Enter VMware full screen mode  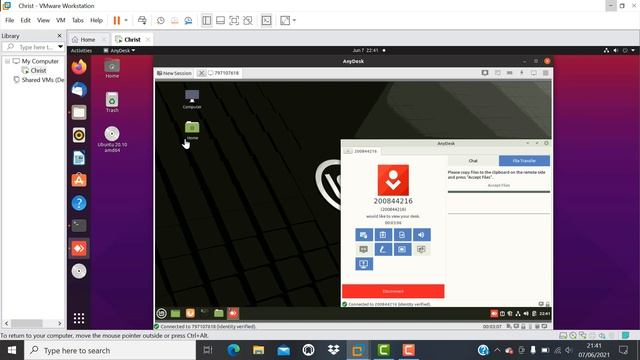pos(234,20)
